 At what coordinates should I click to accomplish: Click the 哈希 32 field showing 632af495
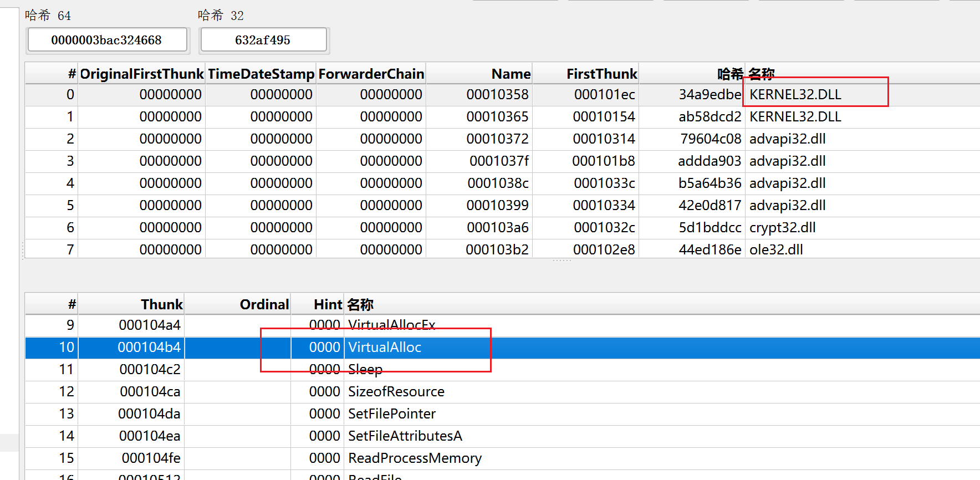tap(263, 40)
